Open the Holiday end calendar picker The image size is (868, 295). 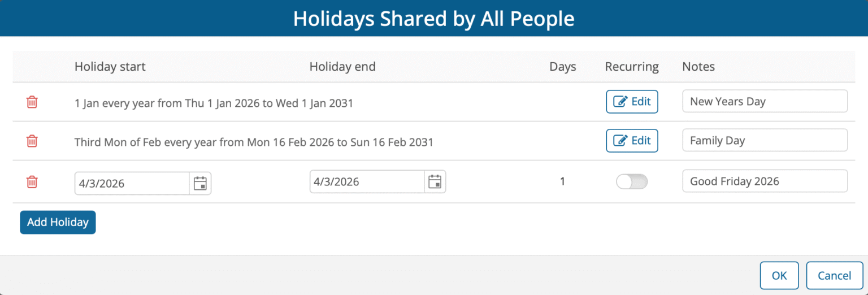point(435,182)
